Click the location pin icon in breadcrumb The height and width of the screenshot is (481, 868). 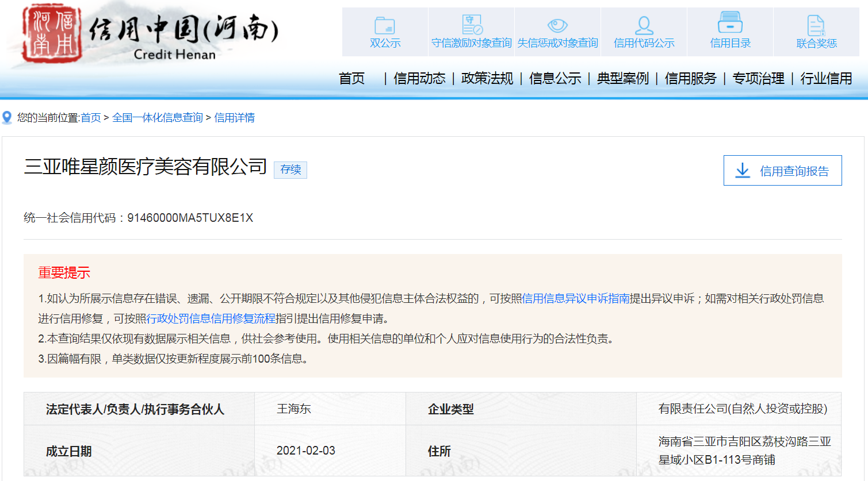click(7, 118)
